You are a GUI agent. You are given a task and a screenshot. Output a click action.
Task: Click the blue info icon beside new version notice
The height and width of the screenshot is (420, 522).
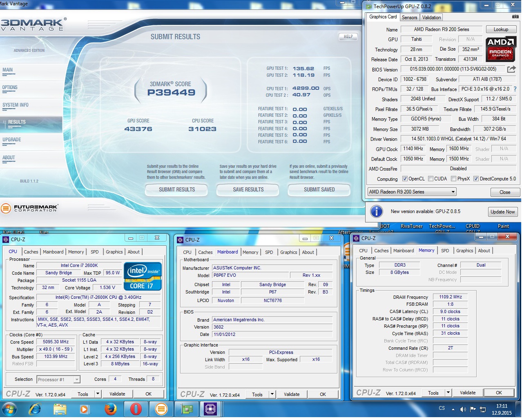(x=376, y=211)
